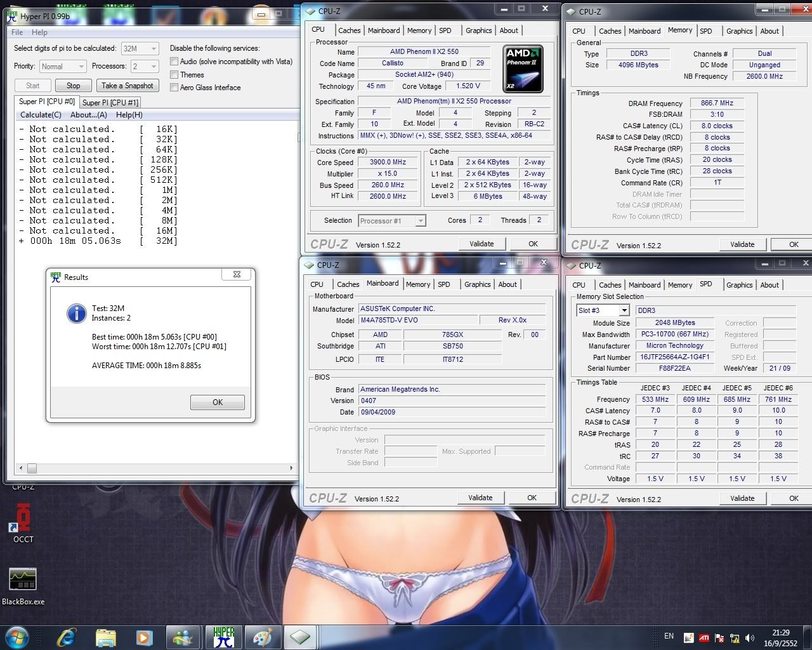Click the EN language indicator
This screenshot has width=812, height=650.
(x=669, y=635)
